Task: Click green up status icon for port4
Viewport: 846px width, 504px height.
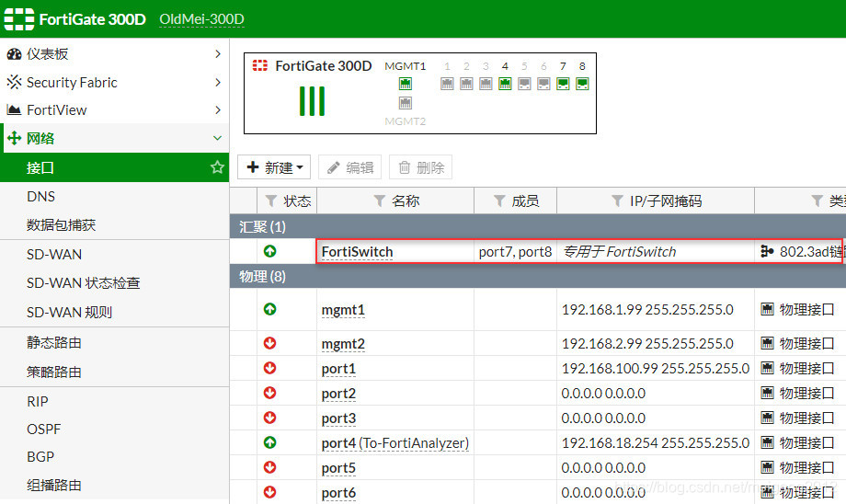Action: 269,442
